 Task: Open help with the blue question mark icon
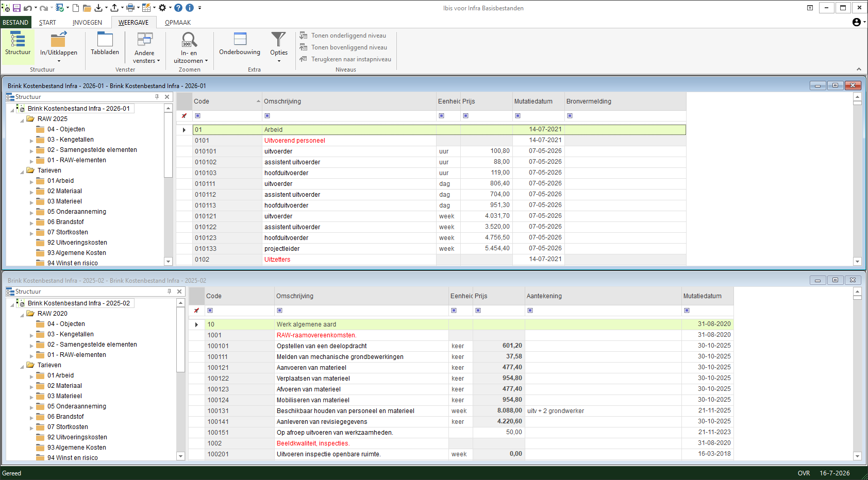pyautogui.click(x=178, y=8)
